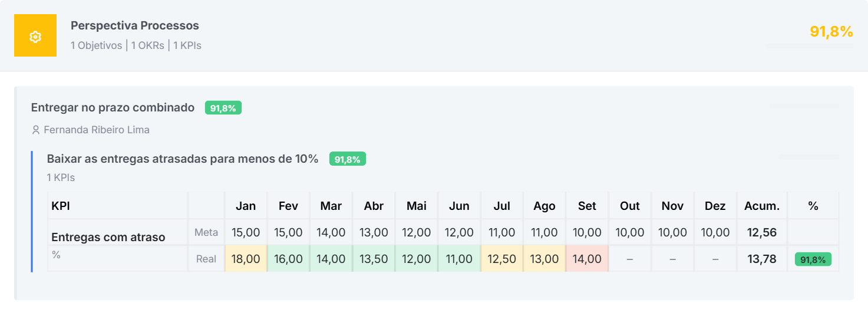The height and width of the screenshot is (329, 868).
Task: Click the '%' column header
Action: 813,206
